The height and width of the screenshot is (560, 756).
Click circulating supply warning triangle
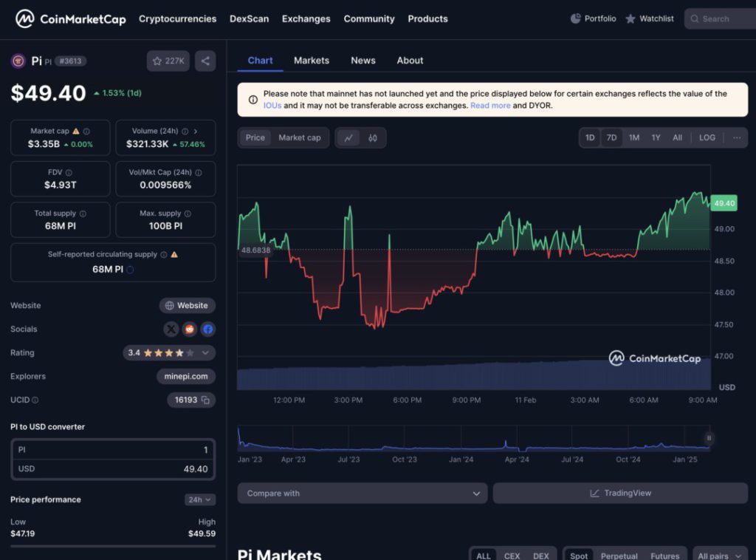(x=174, y=254)
